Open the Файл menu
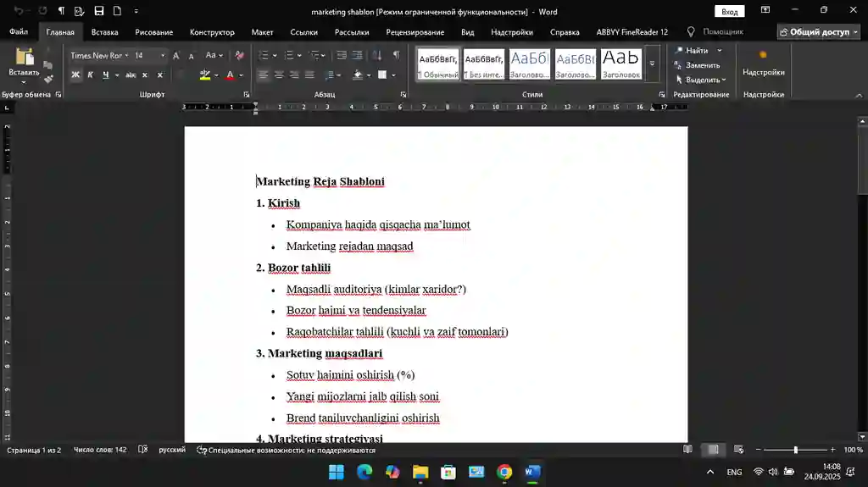 tap(19, 32)
